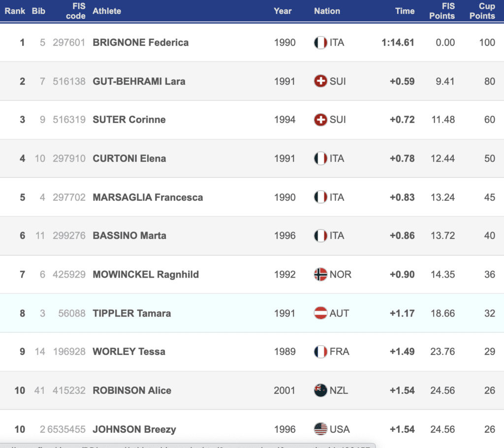Click the Rank column header
Image resolution: width=504 pixels, height=448 pixels.
point(15,11)
